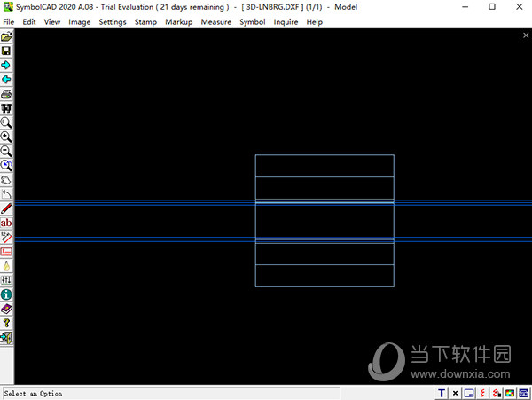Go to next drawing with right arrow
This screenshot has width=532, height=400.
pos(6,65)
